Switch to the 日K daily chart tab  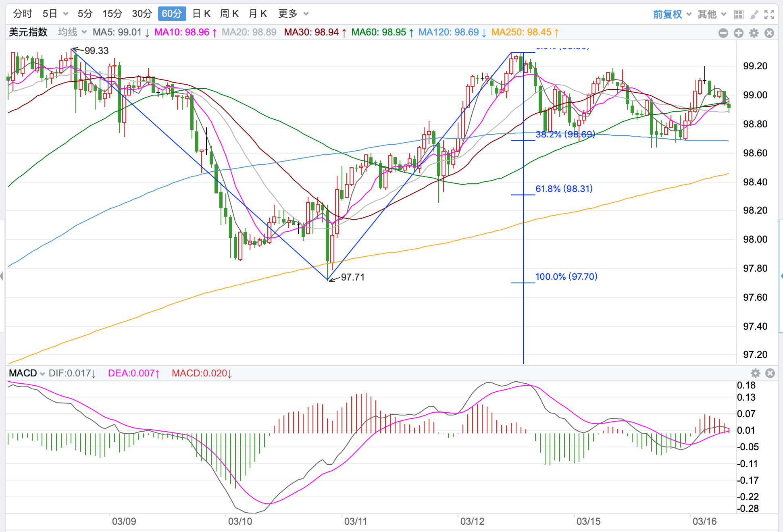click(202, 14)
